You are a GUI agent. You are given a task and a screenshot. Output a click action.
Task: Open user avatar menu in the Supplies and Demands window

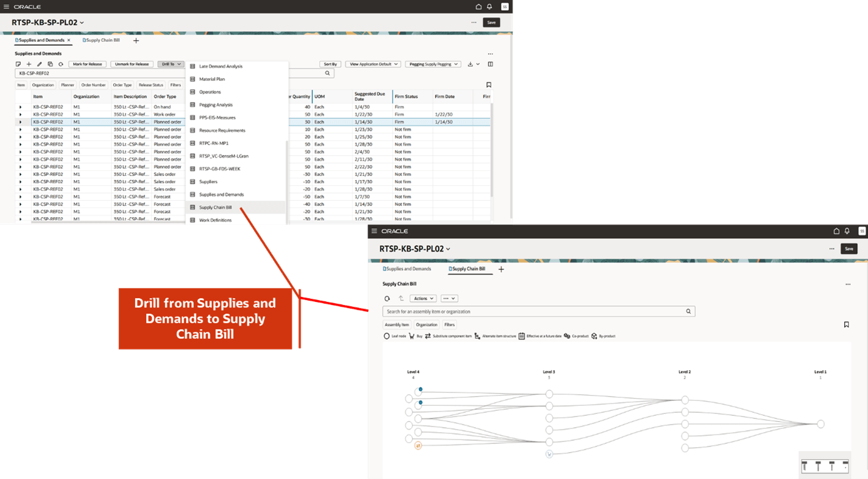505,7
